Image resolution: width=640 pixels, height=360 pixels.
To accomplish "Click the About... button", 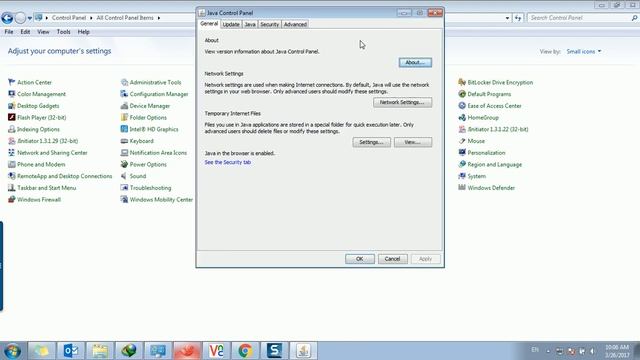I will [415, 62].
